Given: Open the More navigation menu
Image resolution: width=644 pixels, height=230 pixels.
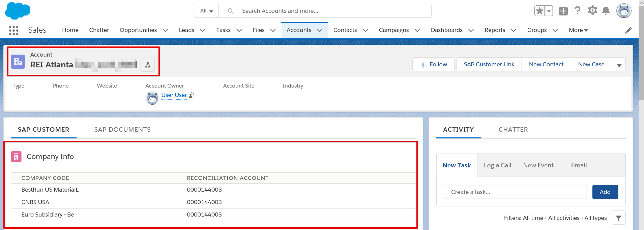Looking at the screenshot, I should tap(578, 30).
